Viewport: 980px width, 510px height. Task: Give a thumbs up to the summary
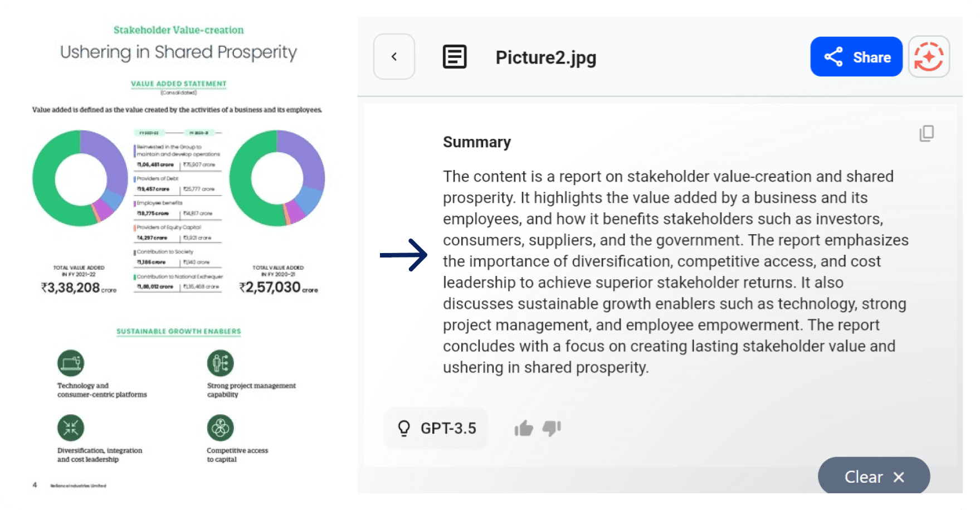524,428
